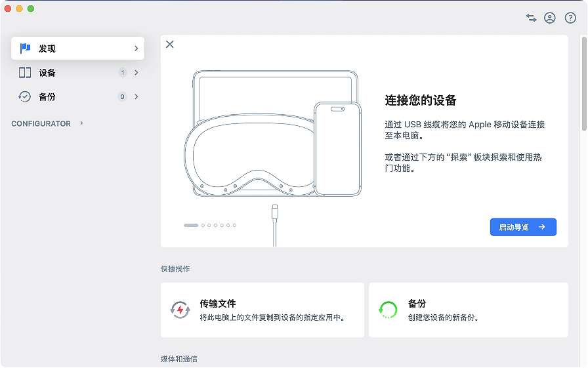Click the vertical scrollbar on right edge
This screenshot has height=368, width=588.
point(584,85)
